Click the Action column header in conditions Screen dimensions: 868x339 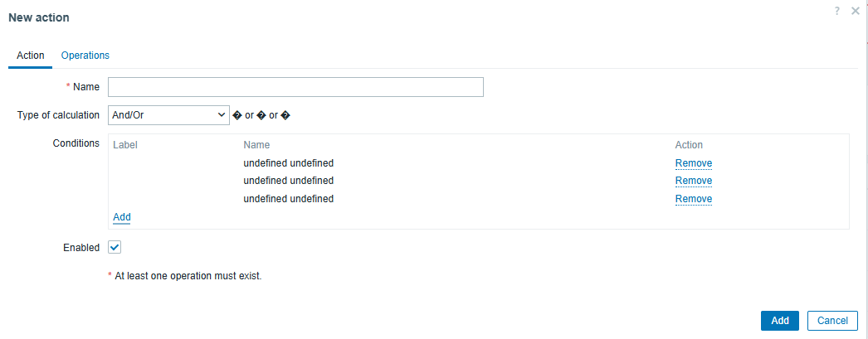[689, 145]
